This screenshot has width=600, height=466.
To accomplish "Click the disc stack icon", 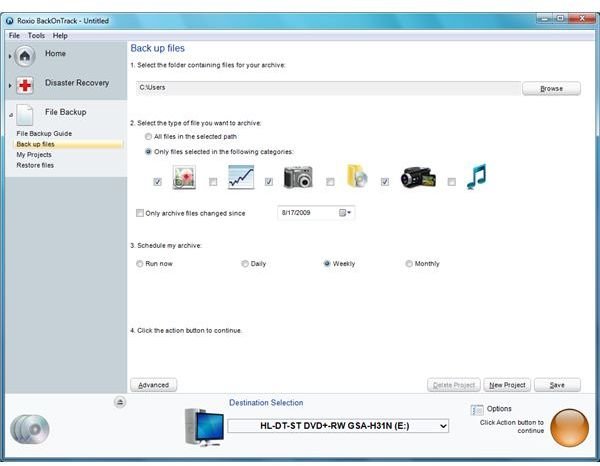I will [29, 429].
